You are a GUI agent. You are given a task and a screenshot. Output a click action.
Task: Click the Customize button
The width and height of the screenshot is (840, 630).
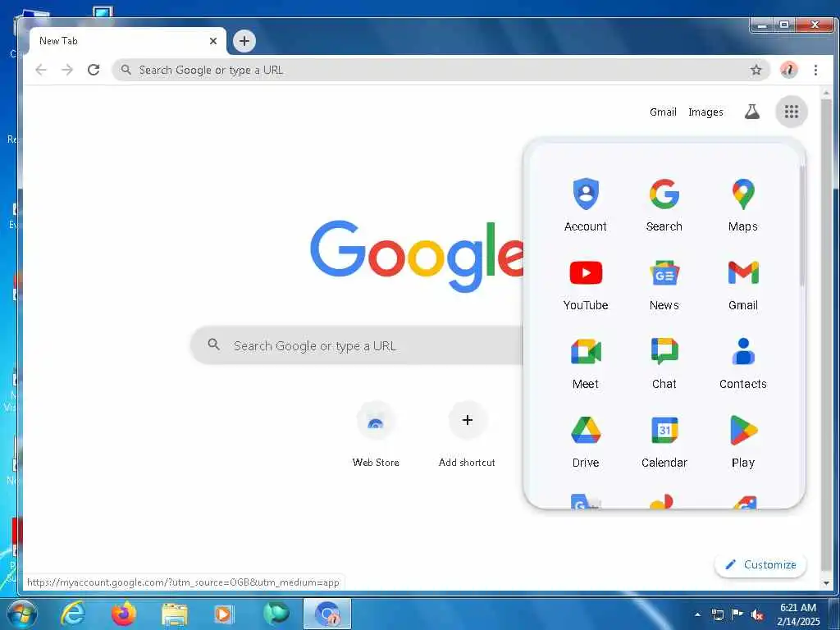pos(760,564)
